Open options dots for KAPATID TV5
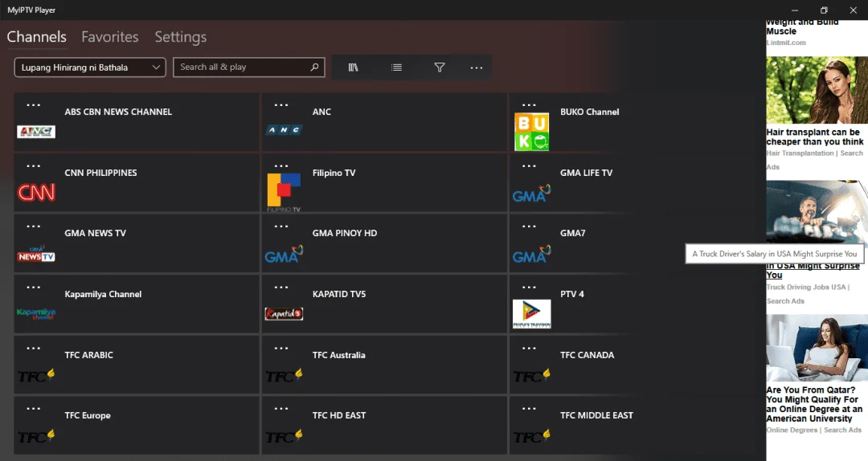The width and height of the screenshot is (868, 461). tap(281, 288)
